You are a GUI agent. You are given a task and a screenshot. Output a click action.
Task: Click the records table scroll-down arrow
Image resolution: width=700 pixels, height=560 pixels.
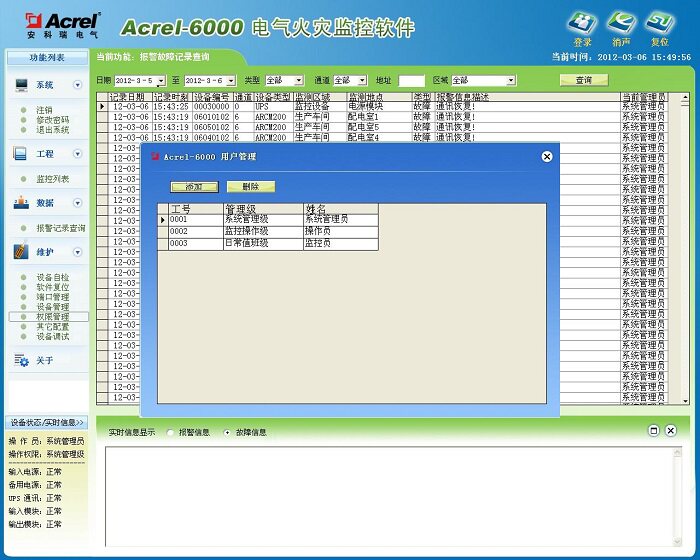coord(686,401)
